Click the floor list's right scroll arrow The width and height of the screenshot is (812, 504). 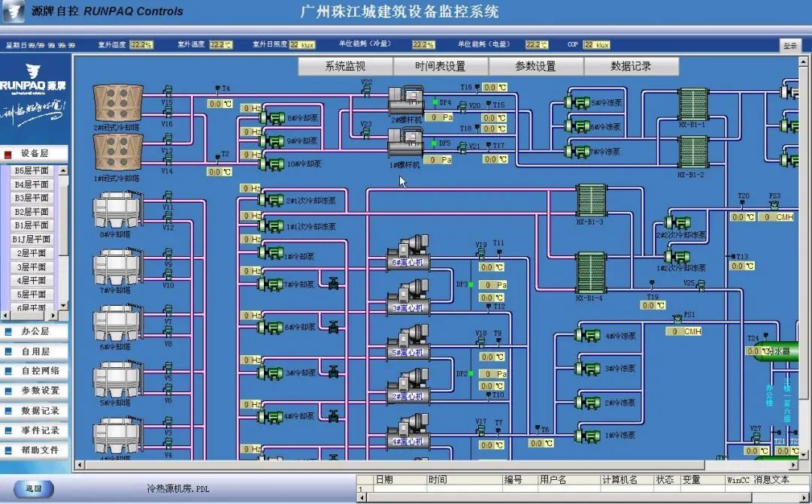pos(55,315)
